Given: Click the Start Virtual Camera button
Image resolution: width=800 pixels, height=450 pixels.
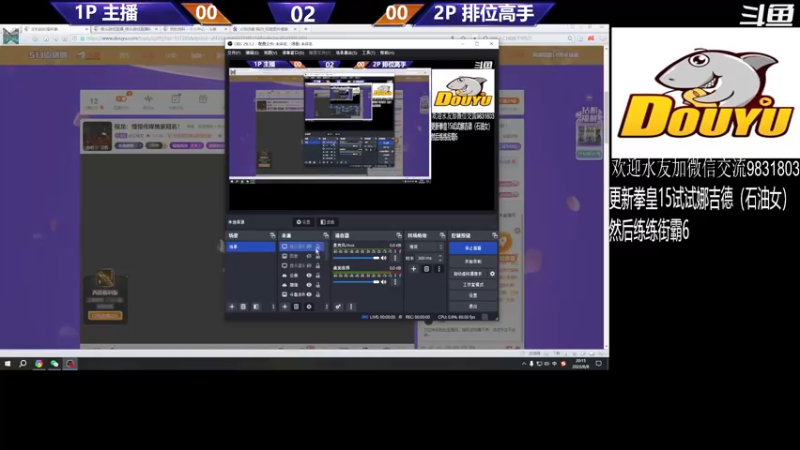Looking at the screenshot, I should [x=468, y=274].
